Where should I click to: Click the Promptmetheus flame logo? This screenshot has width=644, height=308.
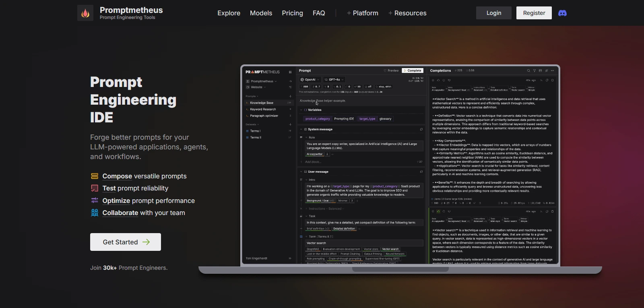point(85,13)
